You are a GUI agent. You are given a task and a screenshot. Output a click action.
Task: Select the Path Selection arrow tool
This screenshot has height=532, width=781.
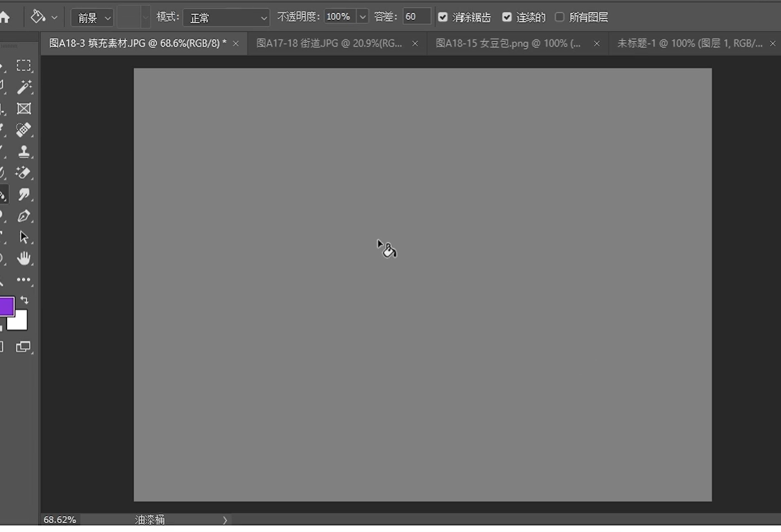[x=24, y=237]
